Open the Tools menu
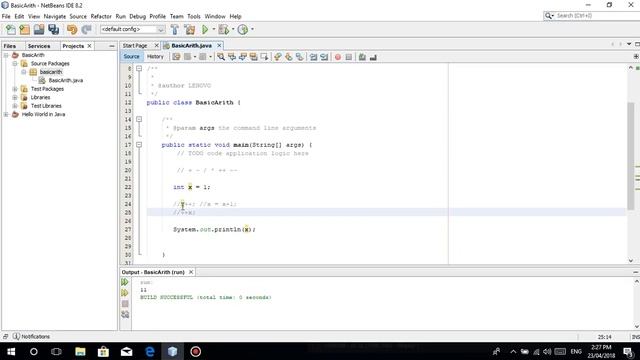This screenshot has width=640, height=360. pos(194,16)
